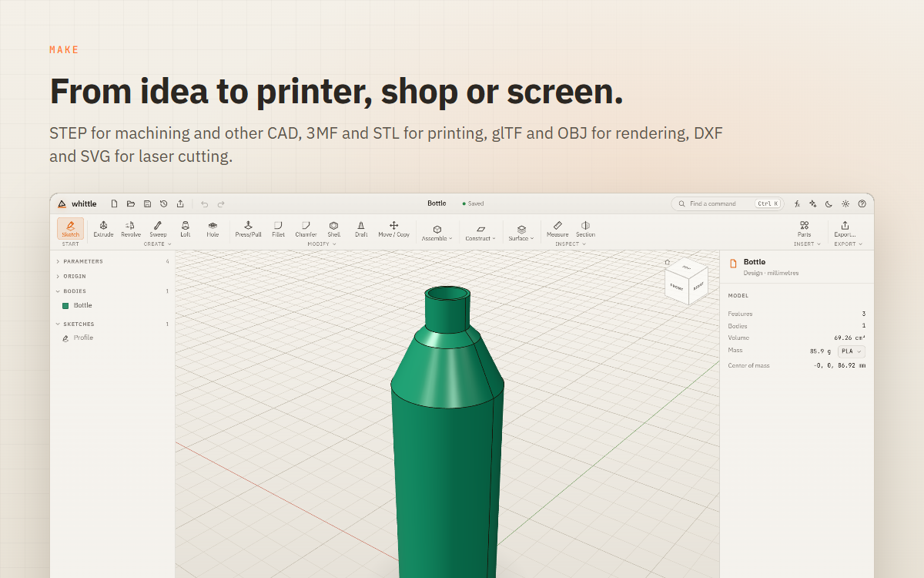The image size is (924, 578).
Task: Open the help question mark icon
Action: [x=862, y=203]
